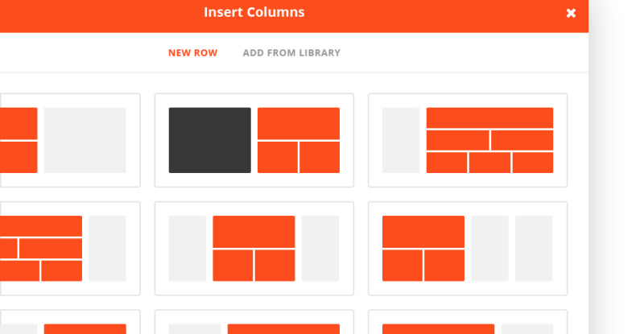644x334 pixels.
Task: Pick cut-off layout with stacked orange blocks and wide gray column
Action: point(70,140)
